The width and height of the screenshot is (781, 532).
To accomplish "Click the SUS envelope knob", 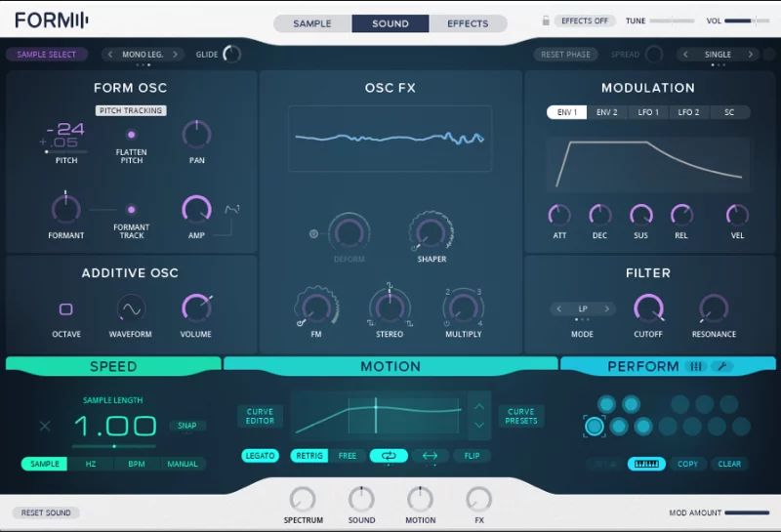I will point(640,215).
